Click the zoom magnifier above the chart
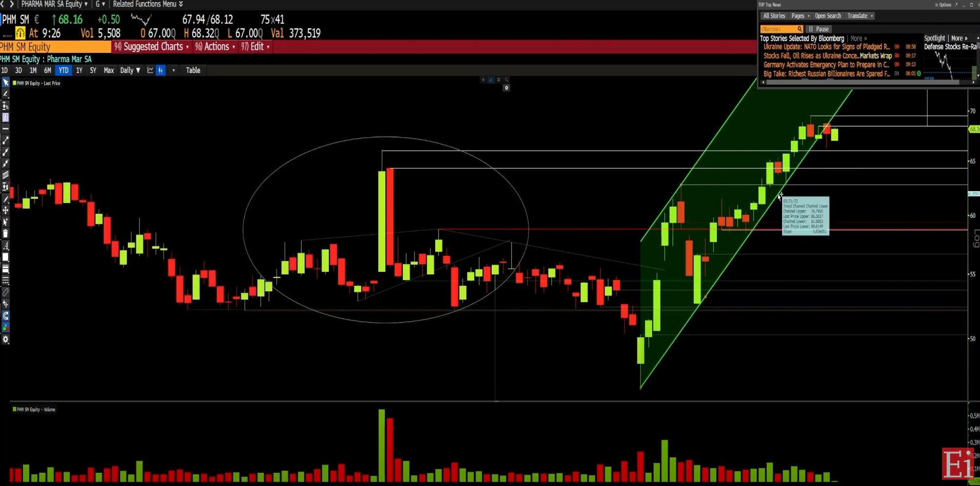The image size is (980, 486). (x=506, y=79)
